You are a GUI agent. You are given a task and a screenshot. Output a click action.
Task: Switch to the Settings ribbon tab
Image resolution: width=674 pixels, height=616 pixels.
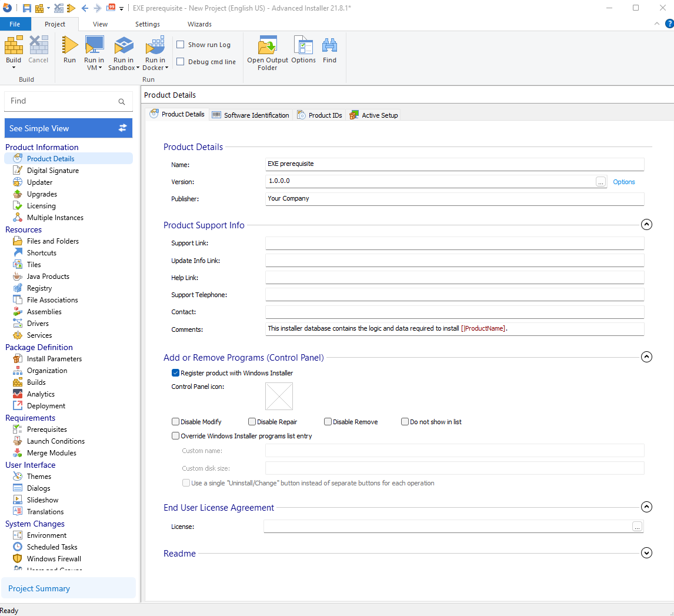tap(148, 24)
